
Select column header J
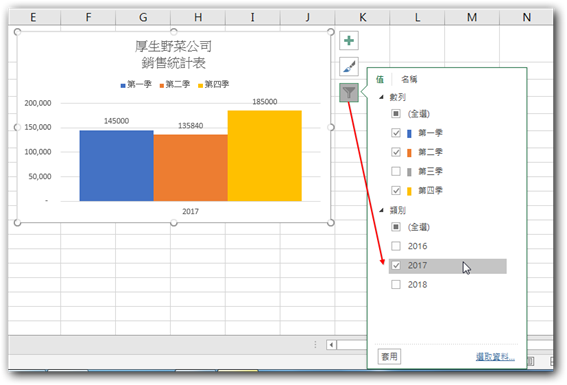click(308, 17)
